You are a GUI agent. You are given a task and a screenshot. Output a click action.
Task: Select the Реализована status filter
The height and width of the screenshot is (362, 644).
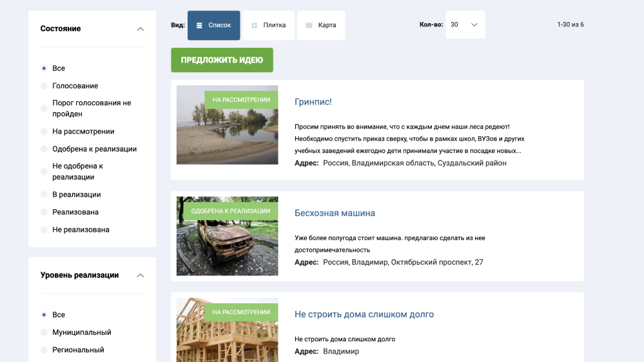tap(44, 212)
